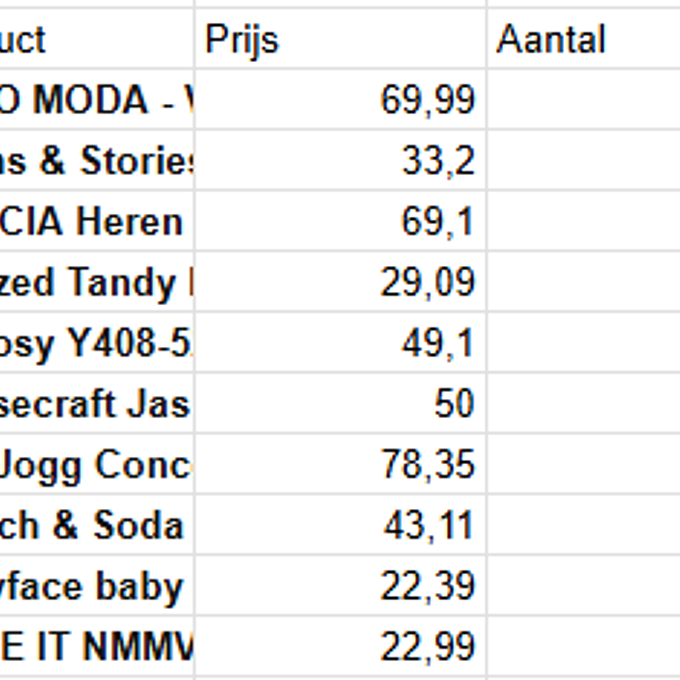Click the product cell containing 'MODA'
This screenshot has height=680, width=680.
96,100
